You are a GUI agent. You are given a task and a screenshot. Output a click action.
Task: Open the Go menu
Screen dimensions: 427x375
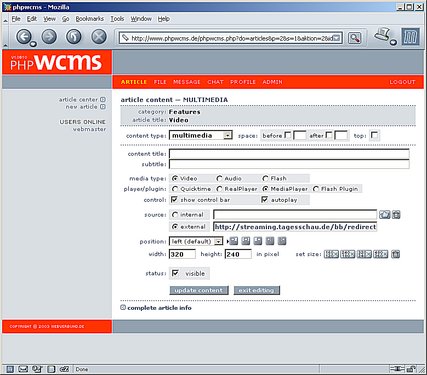66,19
